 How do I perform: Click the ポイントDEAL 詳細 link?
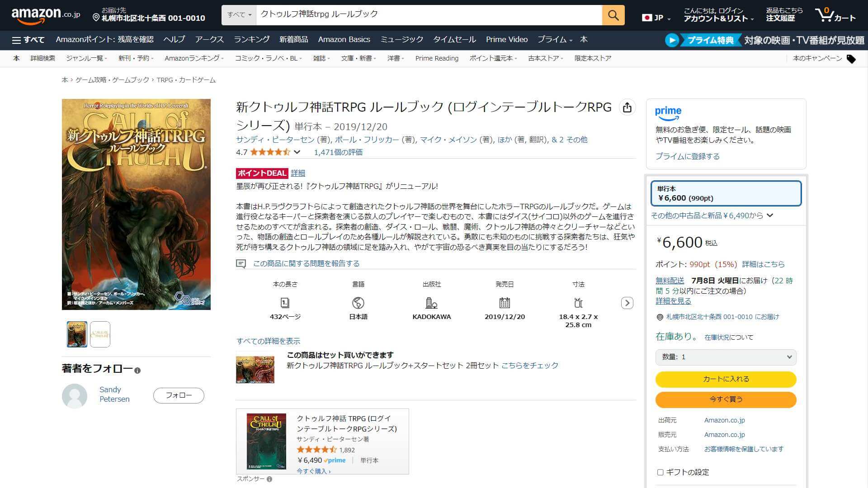click(x=298, y=173)
